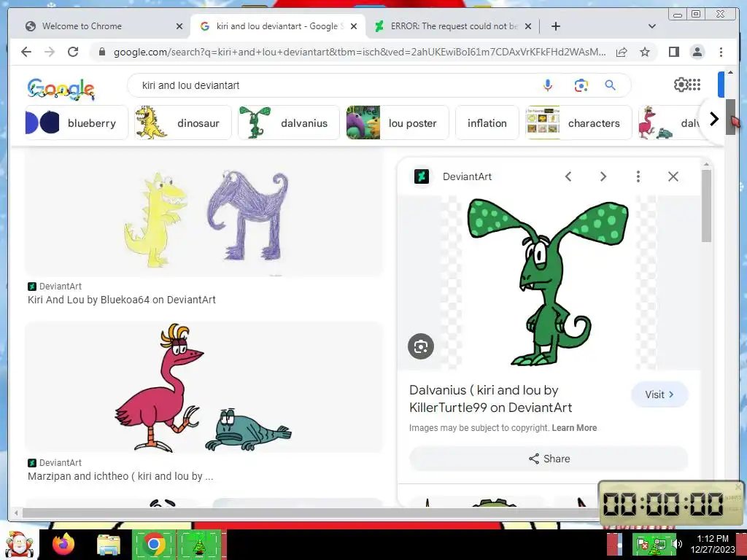Click the page vertical scrollbar thumb

pyautogui.click(x=730, y=117)
